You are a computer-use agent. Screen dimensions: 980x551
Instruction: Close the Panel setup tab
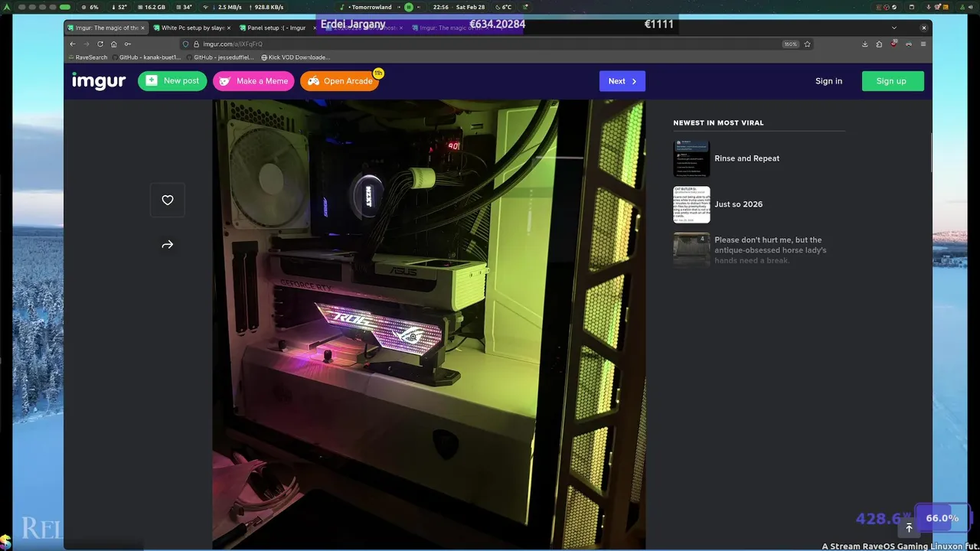(314, 28)
